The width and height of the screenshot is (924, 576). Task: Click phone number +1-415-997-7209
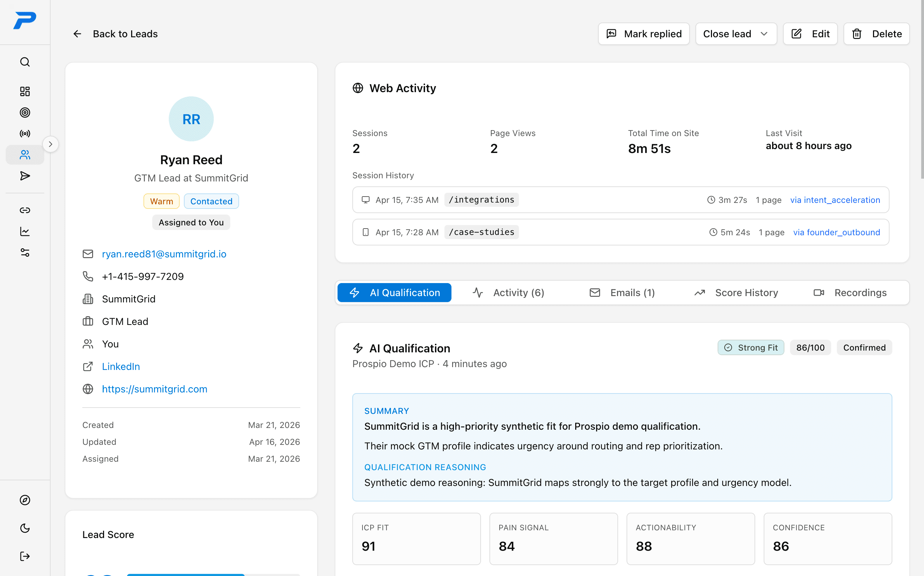tap(143, 276)
